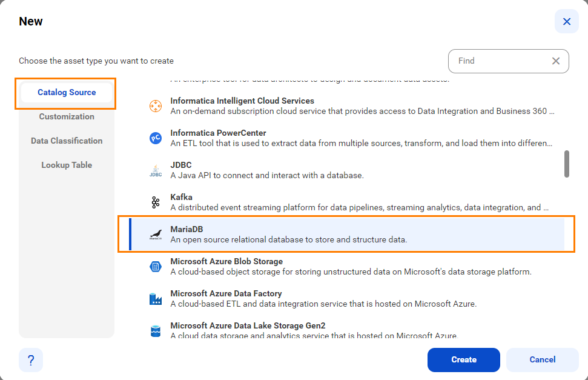
Task: Click the Azure Data Lake Storage Gen2 icon
Action: coord(156,331)
